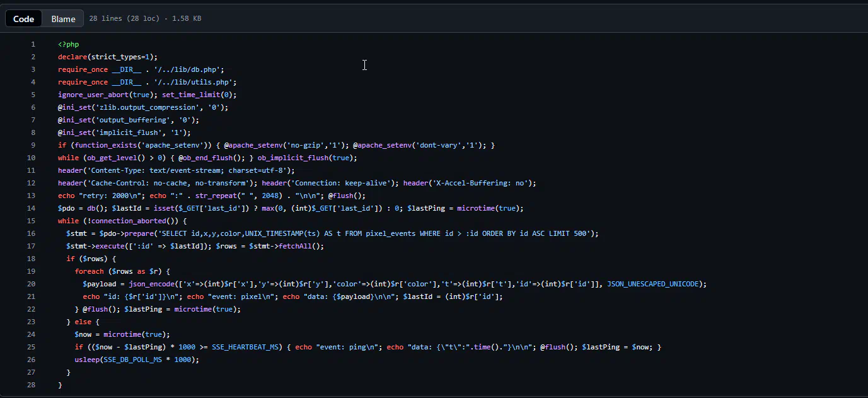This screenshot has width=868, height=398.
Task: Select the Code view tab
Action: 24,19
